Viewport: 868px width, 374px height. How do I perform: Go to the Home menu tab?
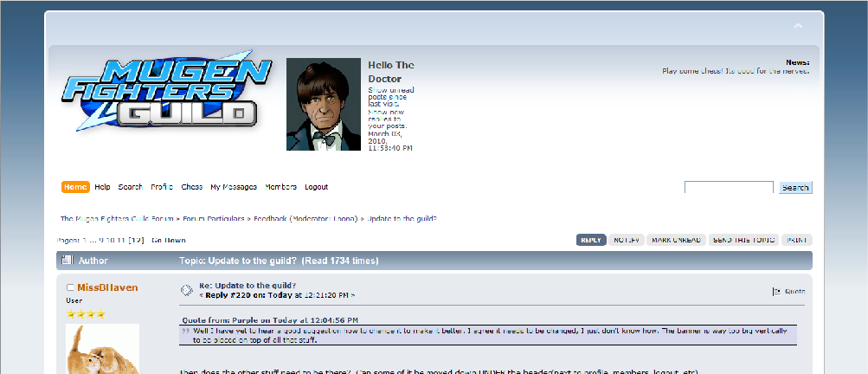click(x=74, y=187)
